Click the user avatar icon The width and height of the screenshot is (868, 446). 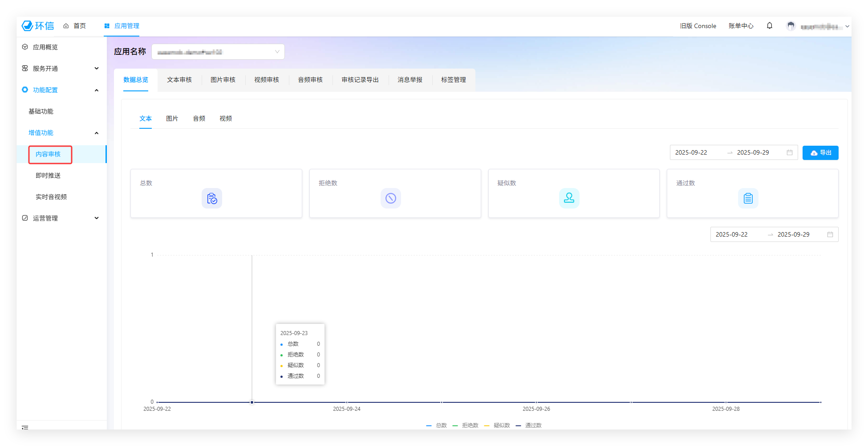click(791, 26)
